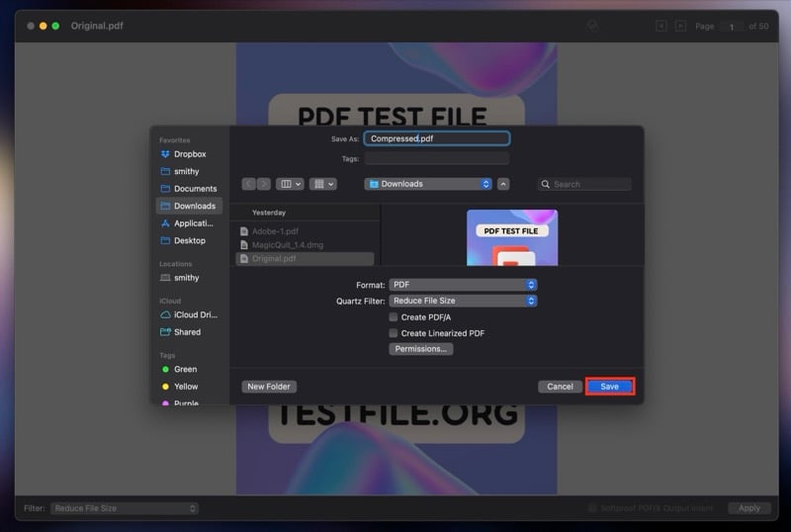This screenshot has width=791, height=532.
Task: Enable Create Linearized PDF checkbox
Action: (x=394, y=333)
